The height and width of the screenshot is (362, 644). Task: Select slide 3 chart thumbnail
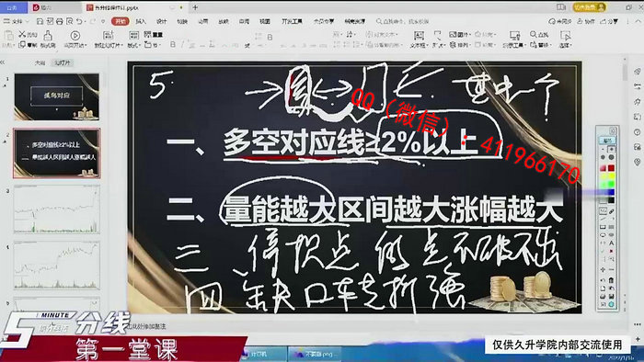coord(57,209)
